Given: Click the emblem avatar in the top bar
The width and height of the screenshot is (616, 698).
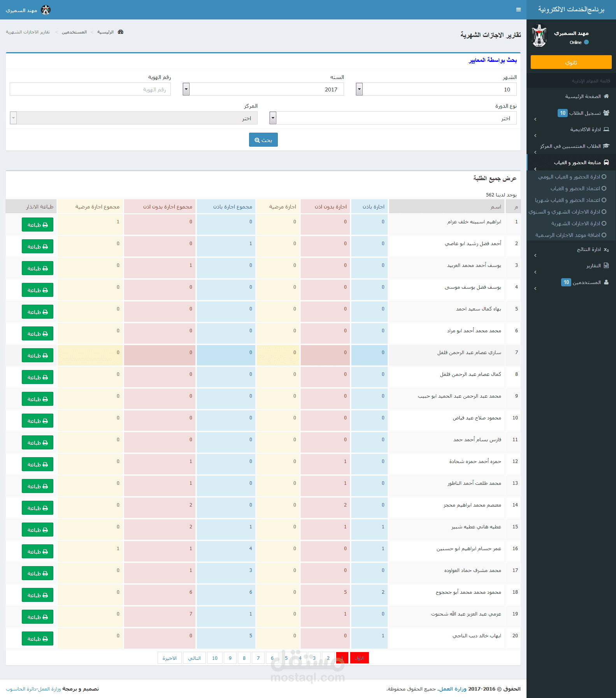Looking at the screenshot, I should coord(46,10).
